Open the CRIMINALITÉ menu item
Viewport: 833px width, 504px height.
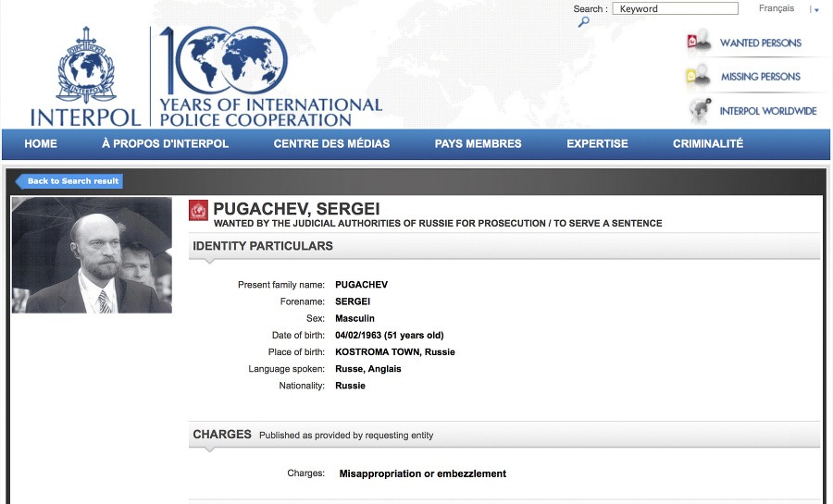[x=708, y=143]
